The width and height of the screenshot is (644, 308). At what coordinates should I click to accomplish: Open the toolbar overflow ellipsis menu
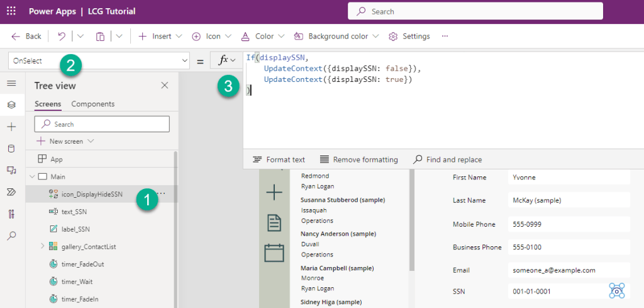tap(445, 36)
